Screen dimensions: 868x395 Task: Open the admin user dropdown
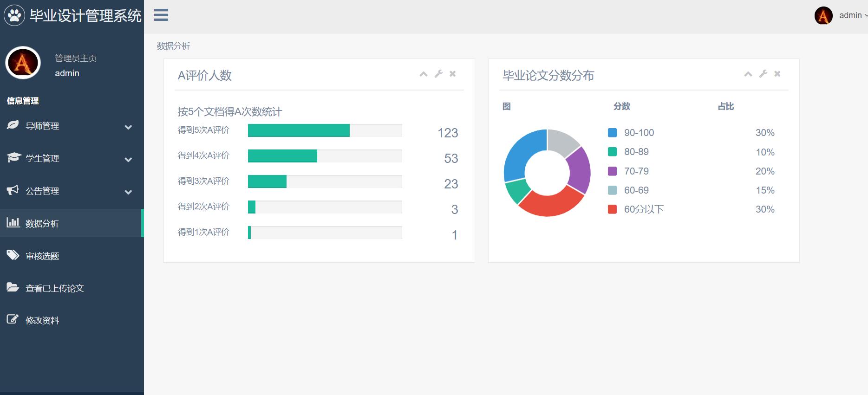click(853, 15)
